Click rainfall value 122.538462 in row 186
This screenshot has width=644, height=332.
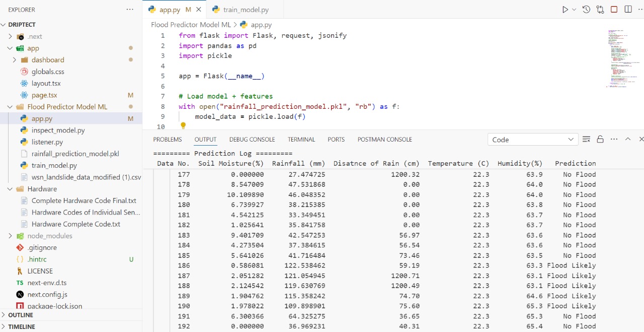point(304,265)
